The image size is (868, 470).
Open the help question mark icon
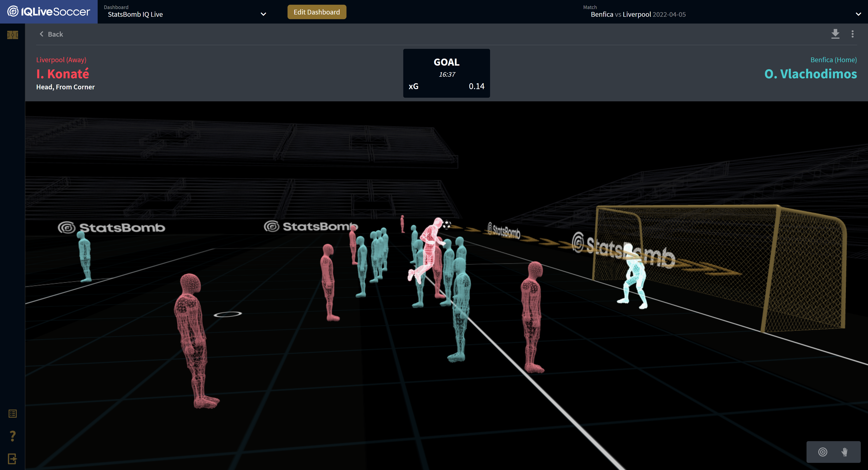point(12,436)
